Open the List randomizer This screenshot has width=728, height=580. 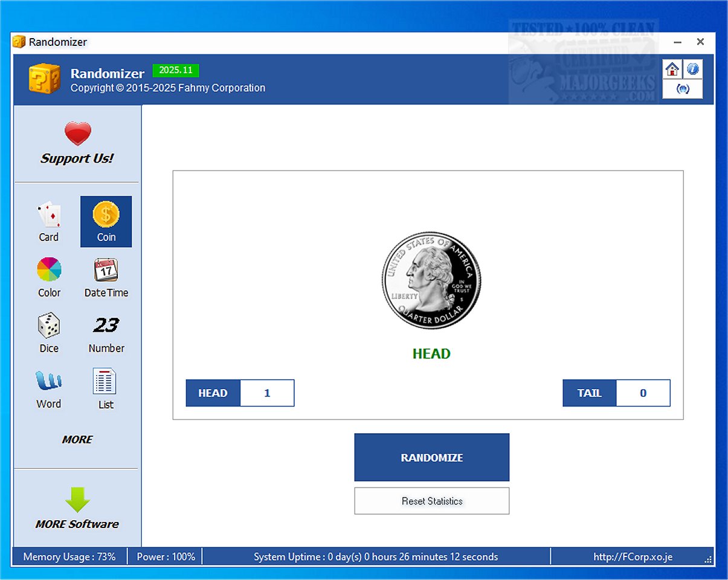106,389
